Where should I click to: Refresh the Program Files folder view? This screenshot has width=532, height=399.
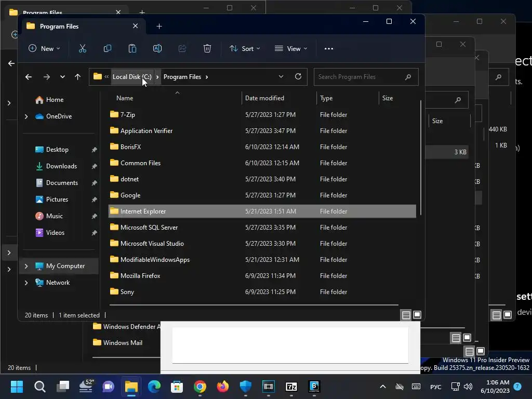(298, 76)
